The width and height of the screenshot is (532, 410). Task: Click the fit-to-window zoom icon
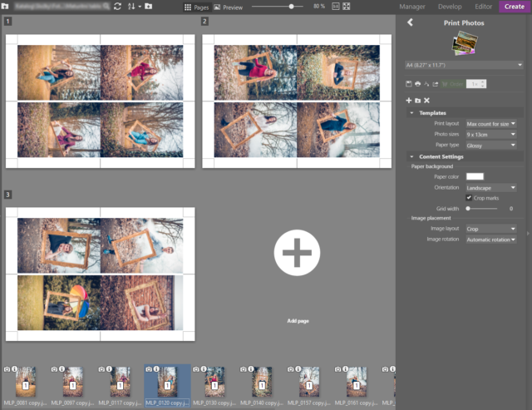(x=346, y=6)
